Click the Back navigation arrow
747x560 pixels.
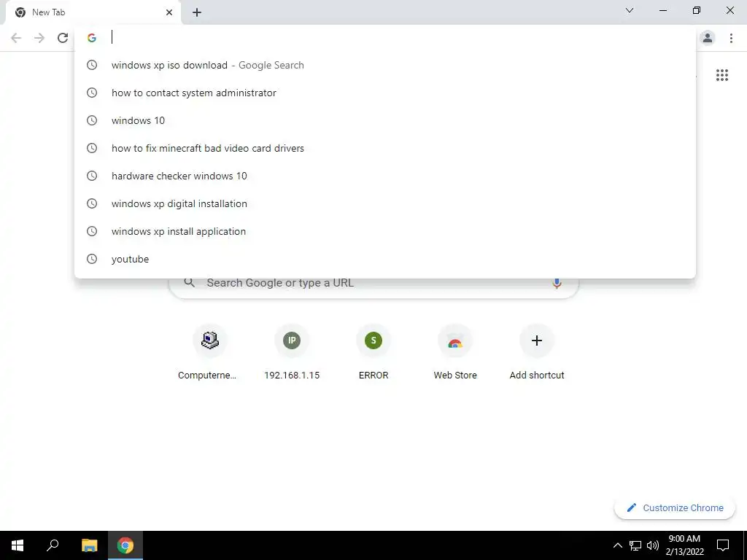(x=16, y=38)
